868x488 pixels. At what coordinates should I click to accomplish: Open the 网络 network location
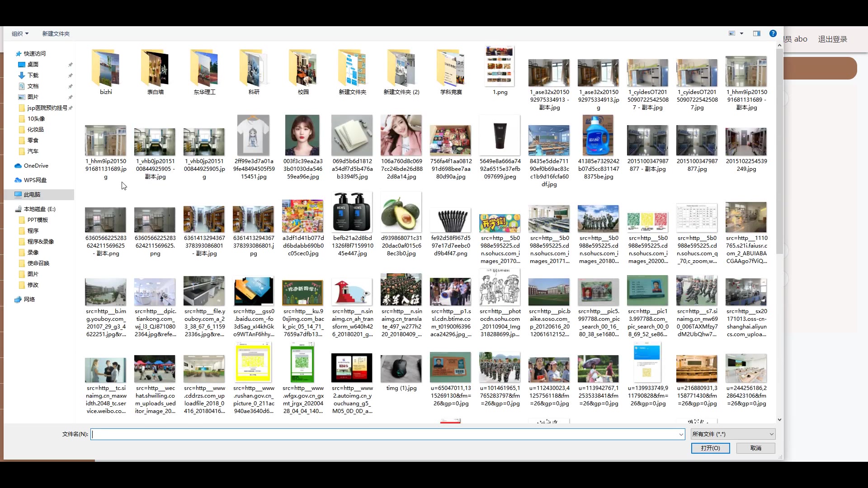[29, 300]
